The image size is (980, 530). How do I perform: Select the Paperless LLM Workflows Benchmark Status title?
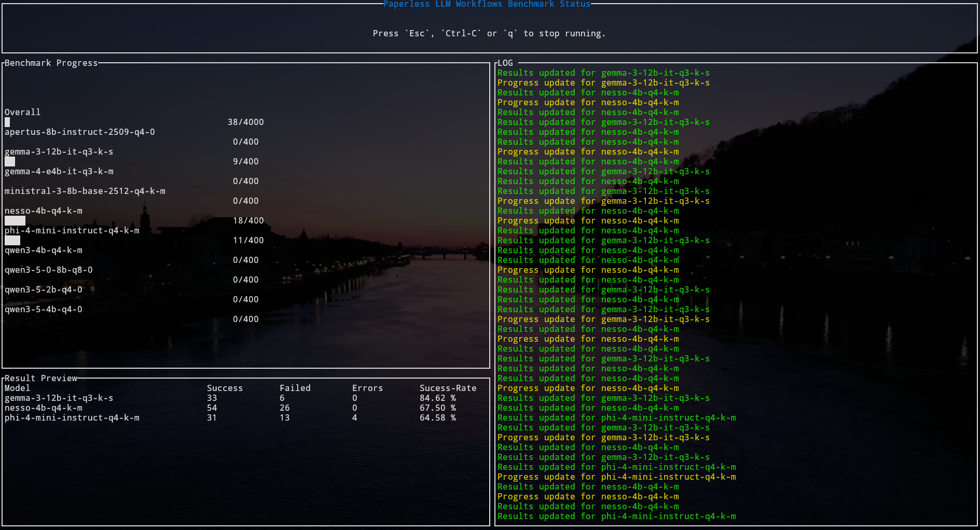click(487, 4)
